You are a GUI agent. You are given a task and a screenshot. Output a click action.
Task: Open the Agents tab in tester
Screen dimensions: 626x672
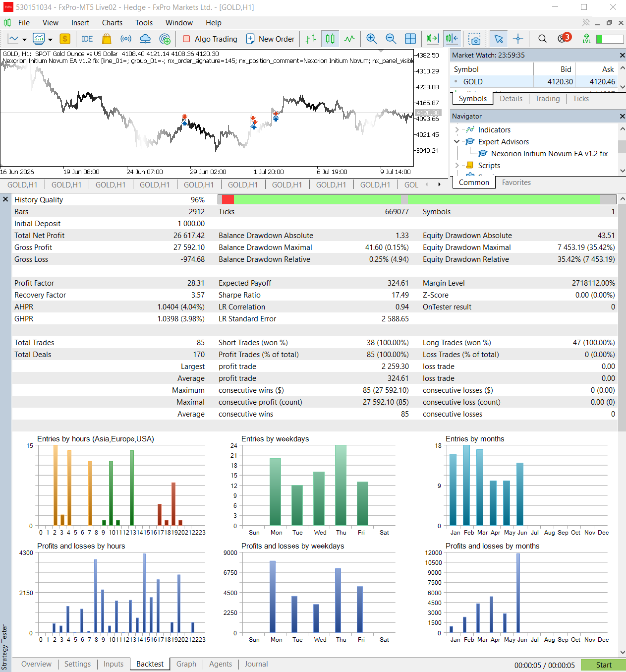click(221, 664)
